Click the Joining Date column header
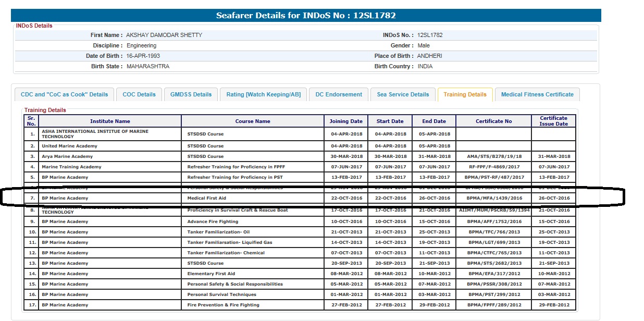Viewport: 644px width, 321px height. click(346, 121)
